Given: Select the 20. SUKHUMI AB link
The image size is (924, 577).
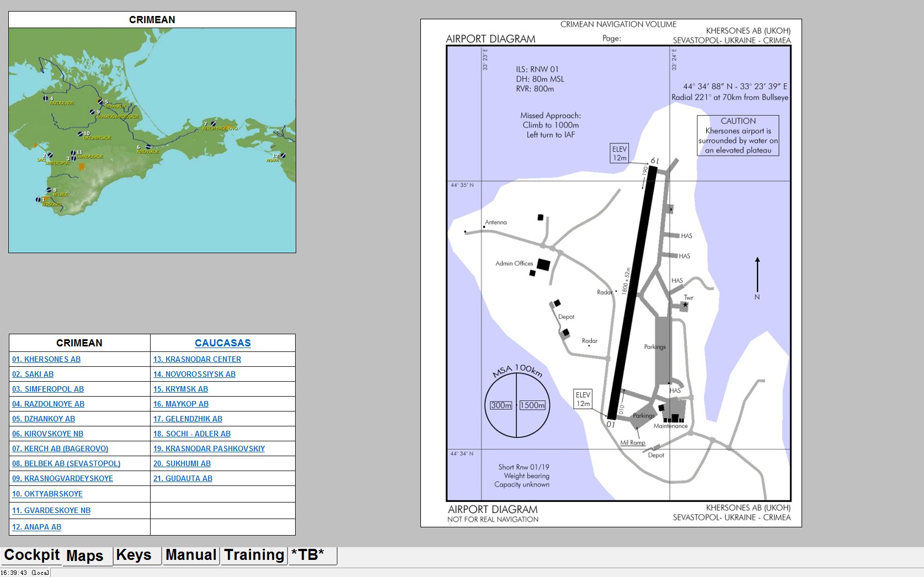Looking at the screenshot, I should click(182, 463).
